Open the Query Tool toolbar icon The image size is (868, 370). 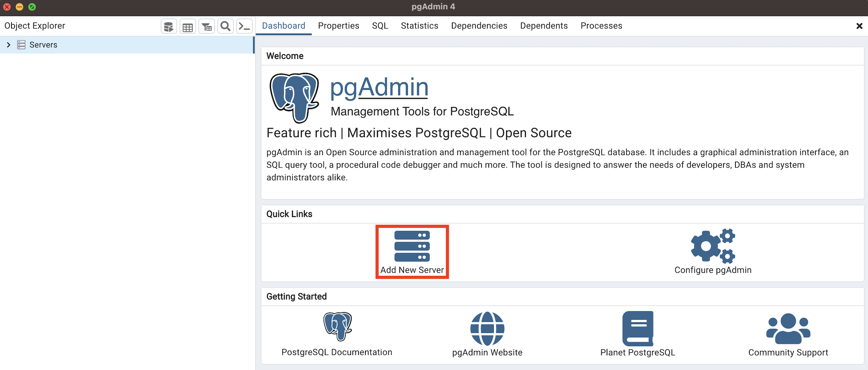[x=169, y=27]
